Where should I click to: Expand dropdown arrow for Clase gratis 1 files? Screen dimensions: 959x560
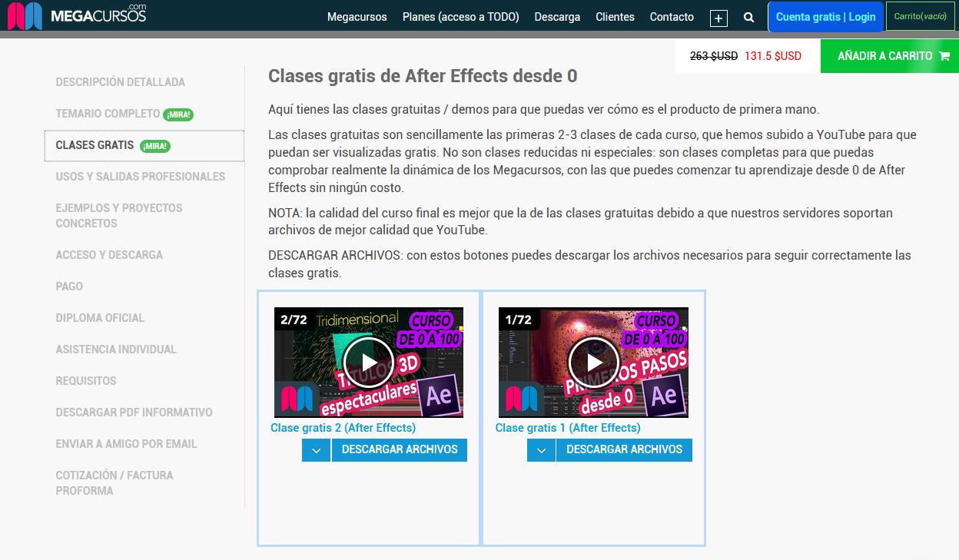(x=541, y=450)
